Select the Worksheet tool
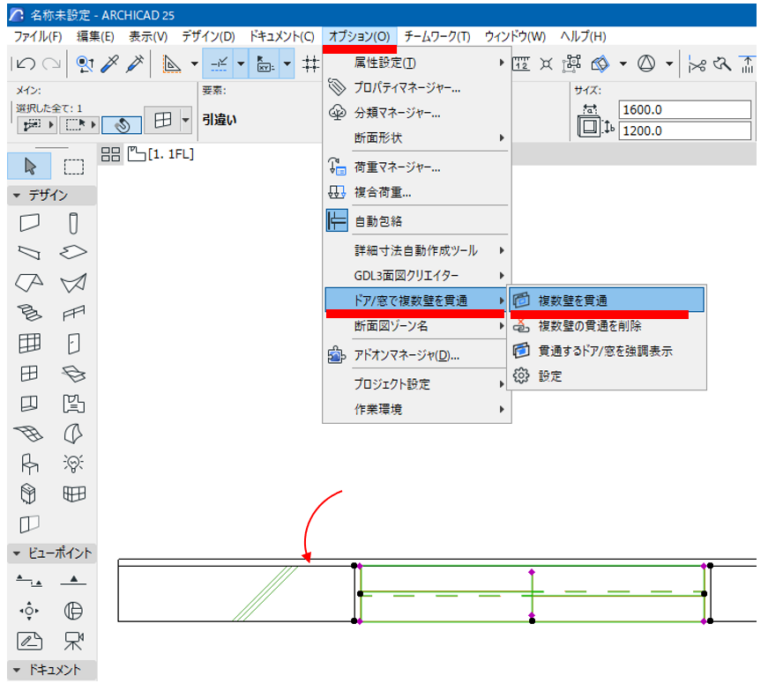 (29, 640)
